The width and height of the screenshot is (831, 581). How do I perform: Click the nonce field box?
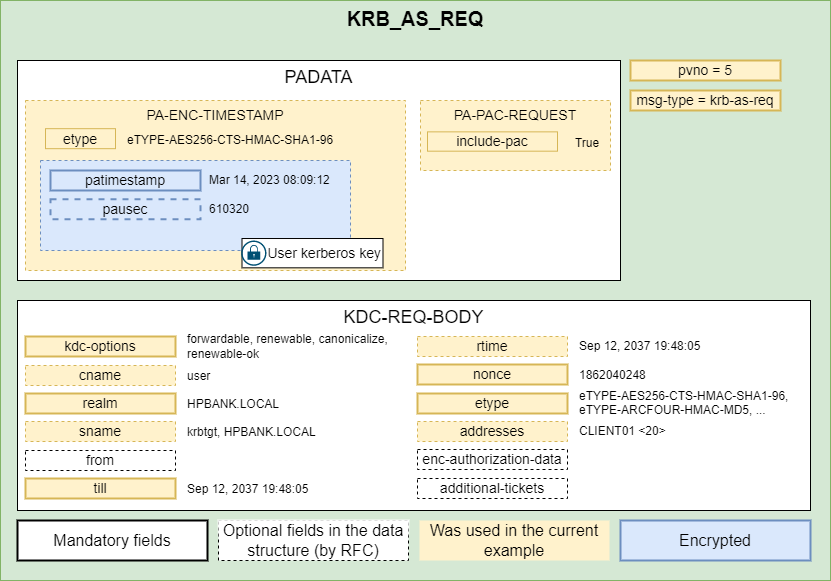coord(492,375)
